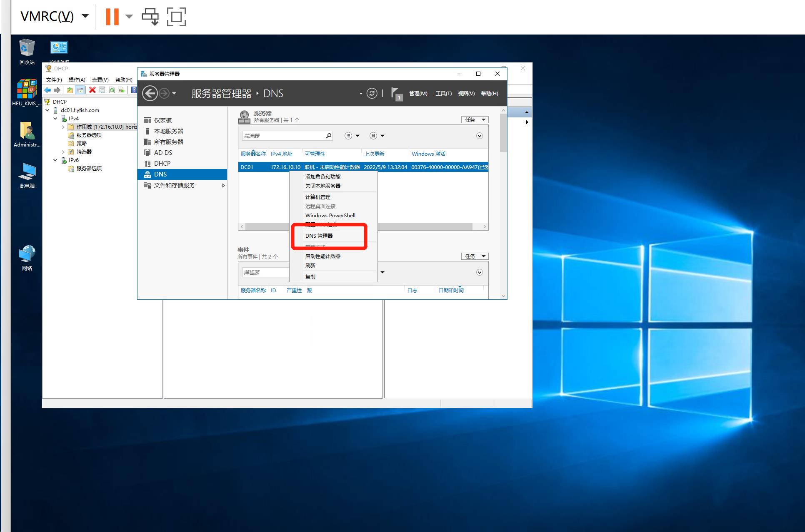This screenshot has width=805, height=532.
Task: Open the Recycle Bin desktop icon
Action: [27, 52]
